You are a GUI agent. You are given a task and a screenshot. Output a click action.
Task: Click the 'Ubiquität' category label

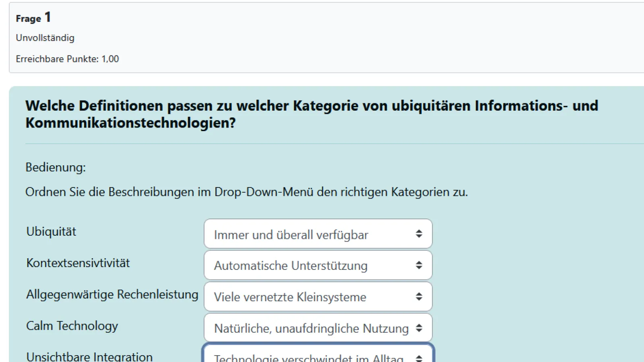(51, 232)
